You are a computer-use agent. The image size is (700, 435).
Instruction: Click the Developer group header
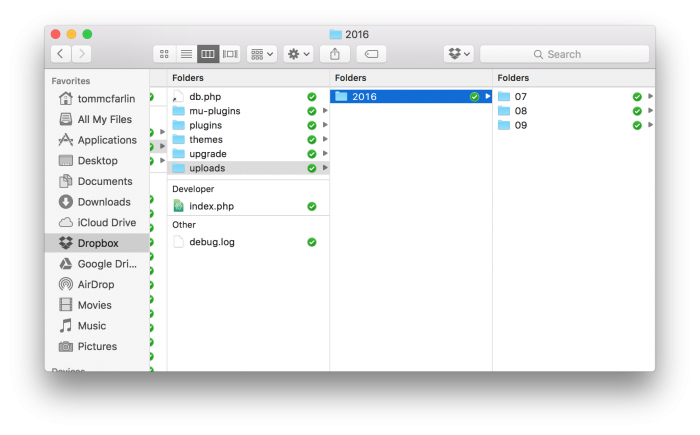[193, 189]
